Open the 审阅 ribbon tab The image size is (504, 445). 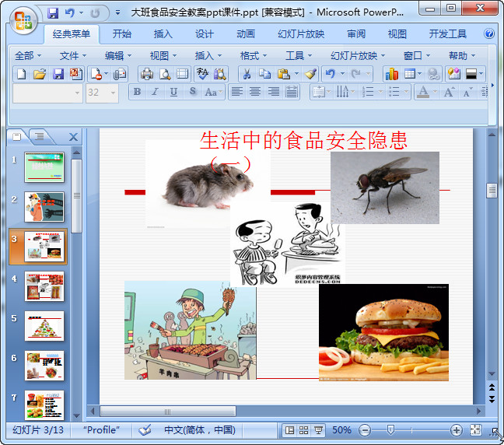click(356, 33)
